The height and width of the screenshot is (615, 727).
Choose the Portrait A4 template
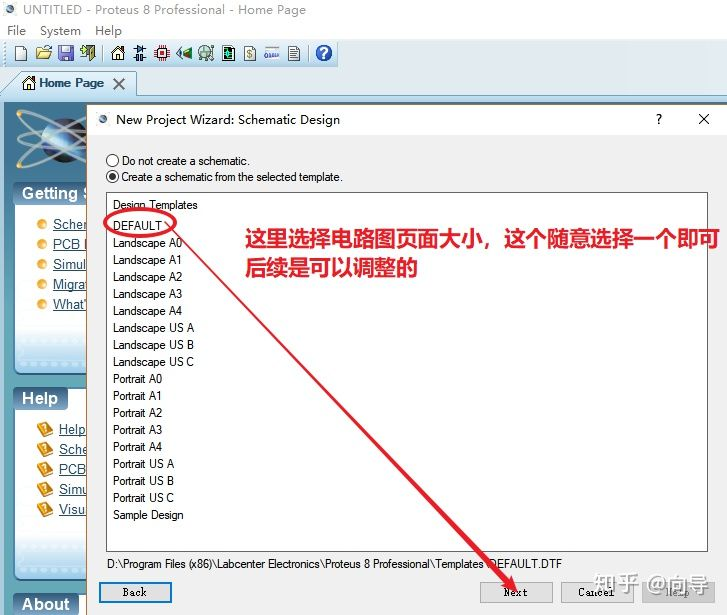(x=138, y=447)
